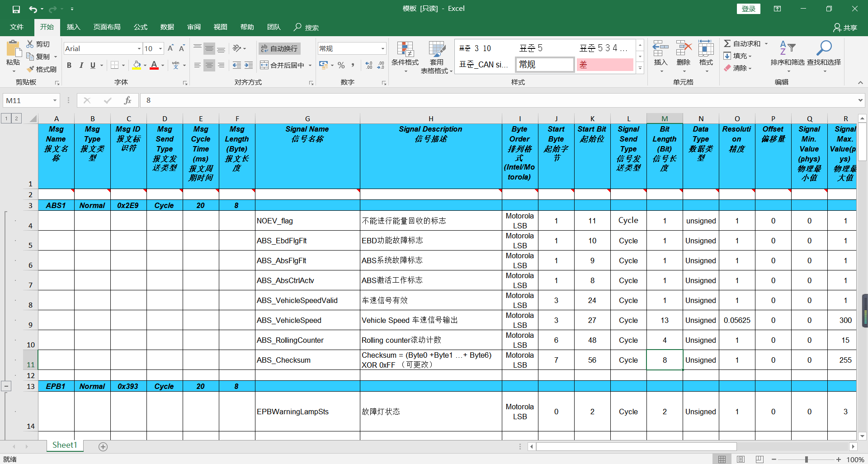Apply bold formatting to selected cell
The image size is (868, 464).
pyautogui.click(x=69, y=65)
